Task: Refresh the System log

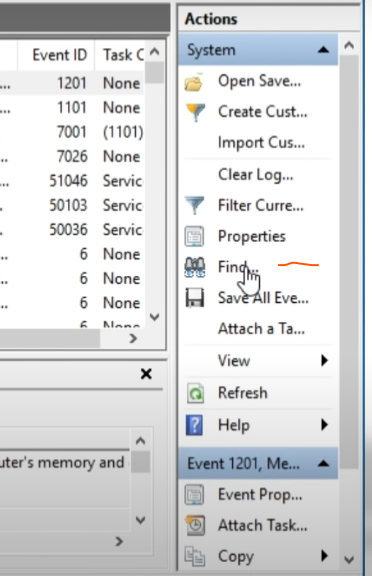Action: point(243,393)
